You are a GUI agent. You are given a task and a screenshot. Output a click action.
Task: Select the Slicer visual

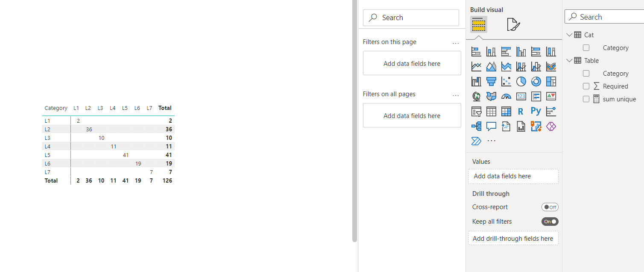pyautogui.click(x=476, y=112)
